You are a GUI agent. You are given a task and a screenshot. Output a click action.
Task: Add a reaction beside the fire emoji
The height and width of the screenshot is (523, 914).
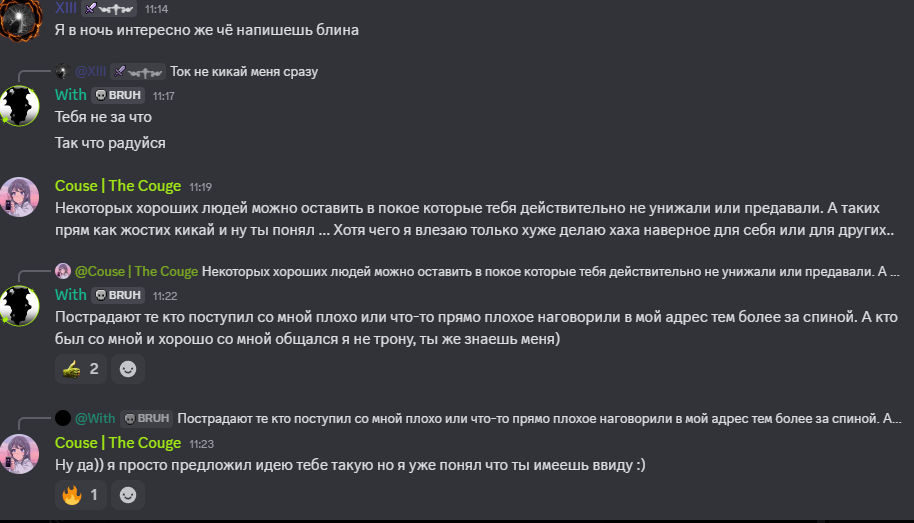tap(128, 495)
